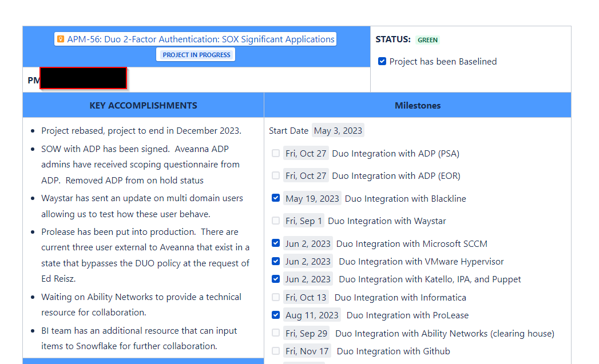The image size is (599, 364).
Task: Click the orange Jira issue icon beside APM-56
Action: pyautogui.click(x=61, y=39)
